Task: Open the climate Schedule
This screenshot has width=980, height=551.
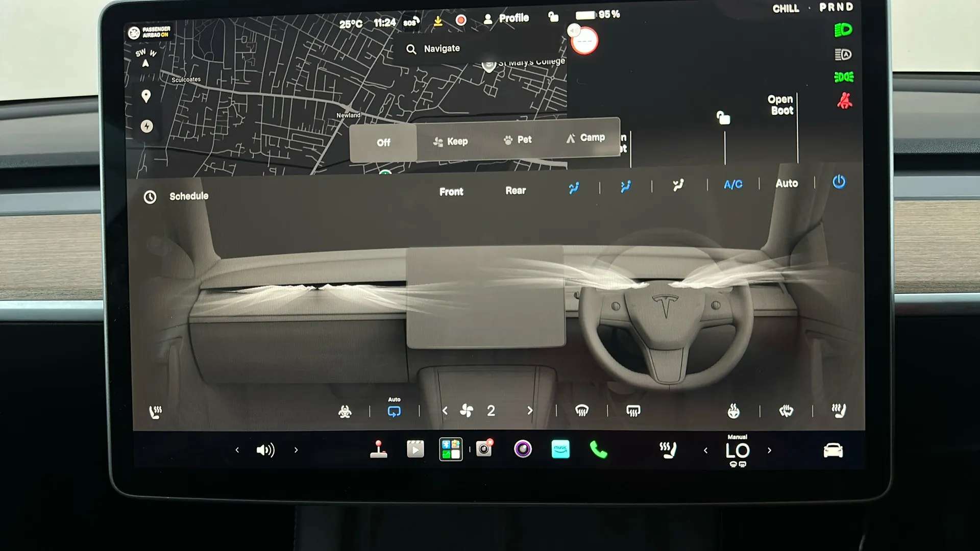Action: coord(176,196)
